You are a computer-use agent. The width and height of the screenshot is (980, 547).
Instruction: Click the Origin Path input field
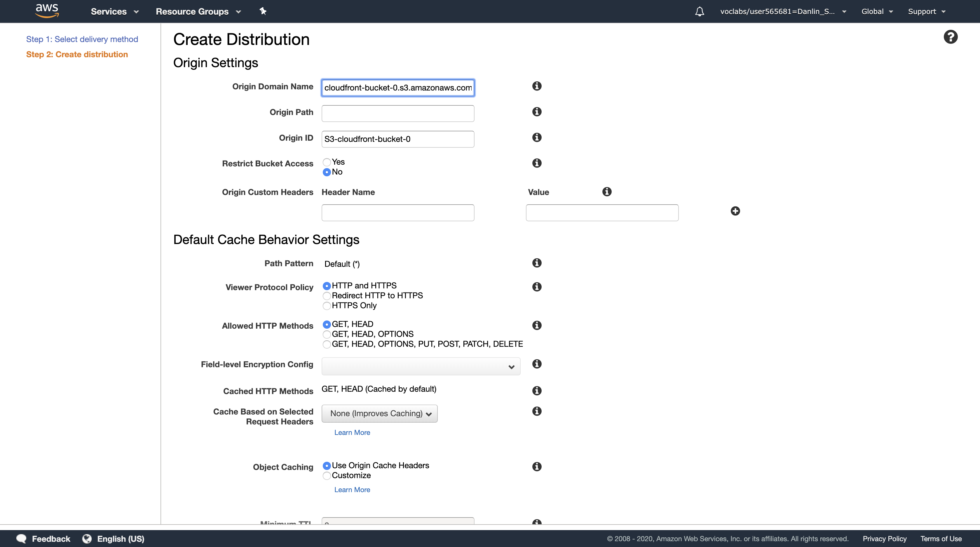397,113
